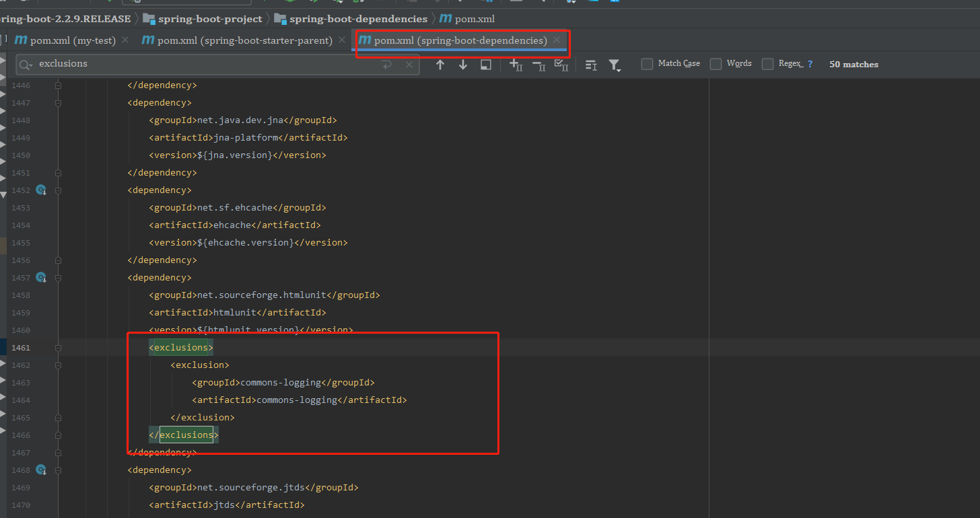This screenshot has width=980, height=518.
Task: Click folder icon beside spring-boot-project breadcrumb
Action: point(149,18)
